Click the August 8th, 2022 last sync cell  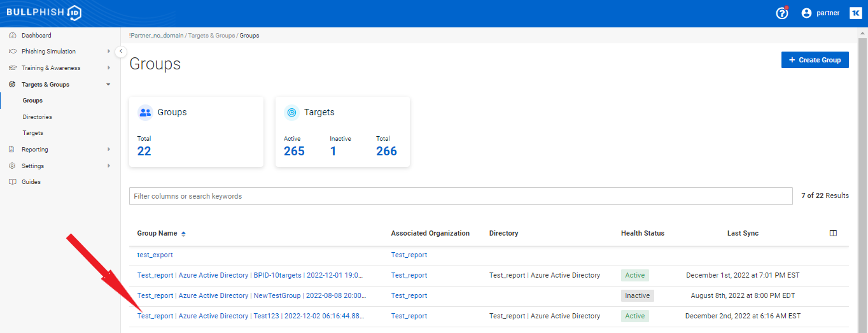click(x=743, y=295)
